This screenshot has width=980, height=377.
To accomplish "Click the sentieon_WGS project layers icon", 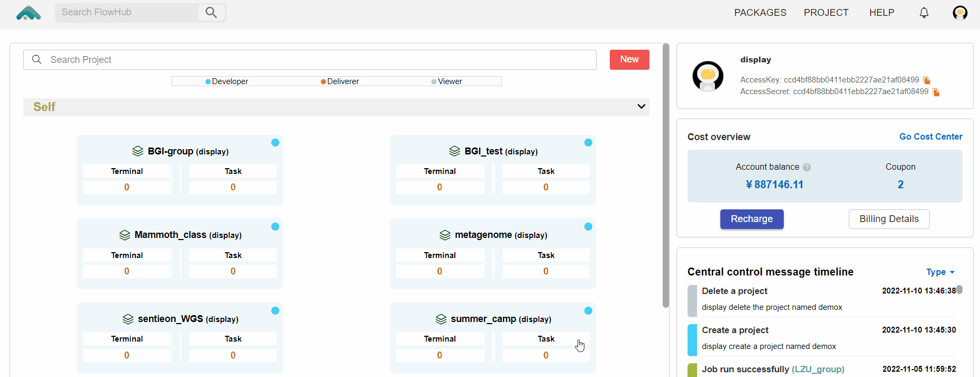I will (128, 319).
